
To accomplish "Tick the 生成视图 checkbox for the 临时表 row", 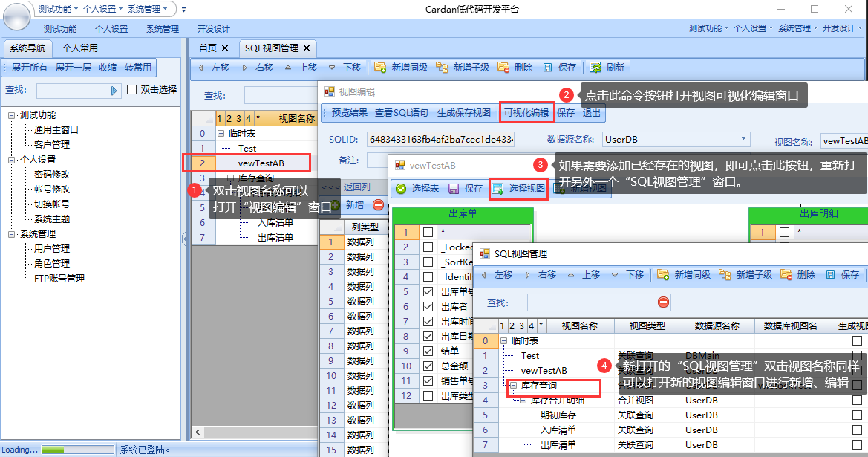I will click(x=857, y=340).
